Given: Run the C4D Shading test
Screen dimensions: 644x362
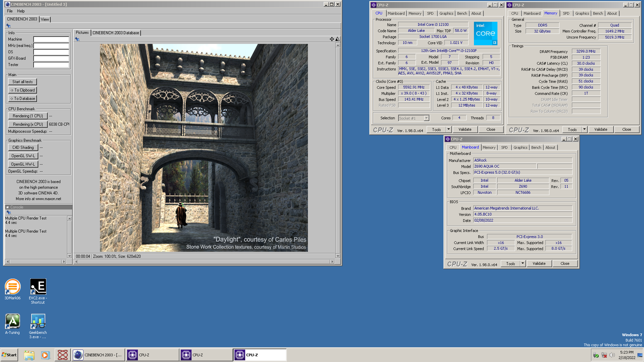Looking at the screenshot, I should click(23, 147).
